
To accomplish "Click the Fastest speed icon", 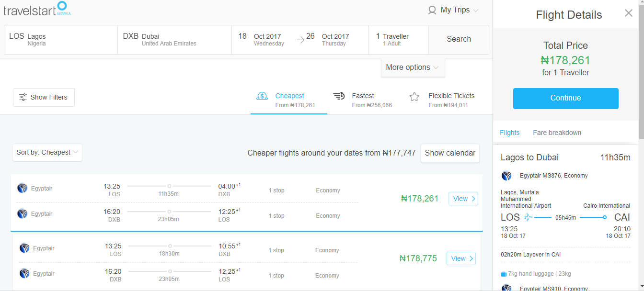I will (x=339, y=96).
